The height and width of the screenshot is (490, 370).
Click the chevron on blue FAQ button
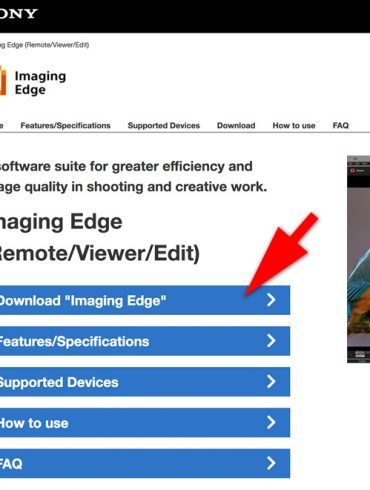click(271, 463)
